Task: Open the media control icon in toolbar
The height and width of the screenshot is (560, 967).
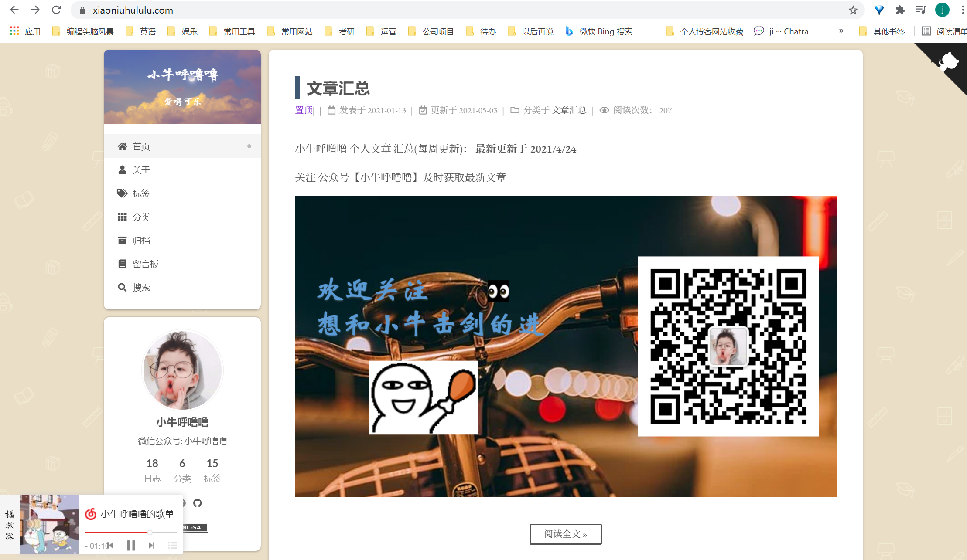Action: 921,10
